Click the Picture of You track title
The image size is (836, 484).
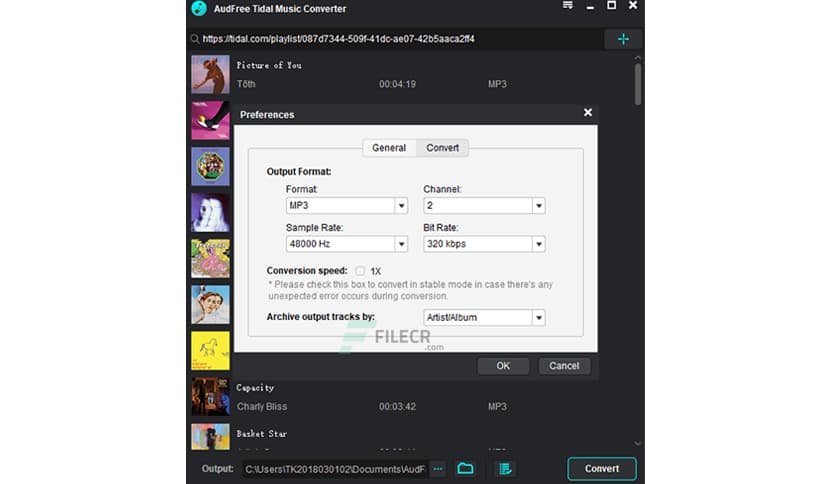tap(269, 66)
